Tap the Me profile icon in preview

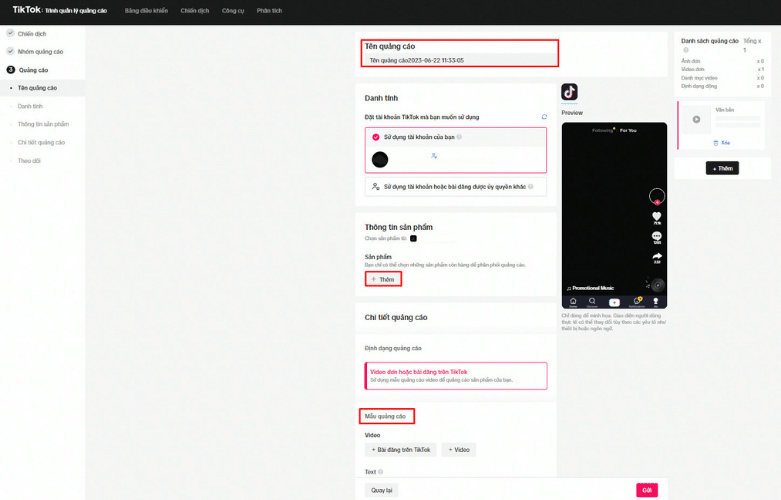pos(655,302)
